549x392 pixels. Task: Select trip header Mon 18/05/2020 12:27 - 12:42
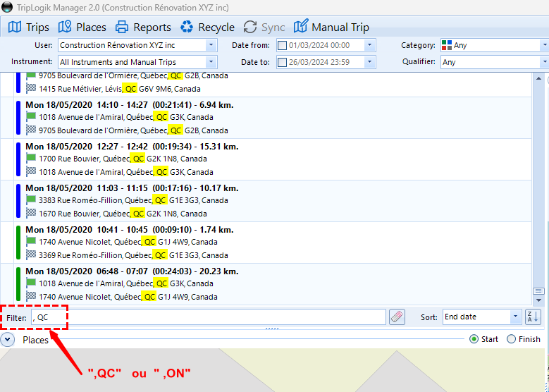click(x=132, y=147)
